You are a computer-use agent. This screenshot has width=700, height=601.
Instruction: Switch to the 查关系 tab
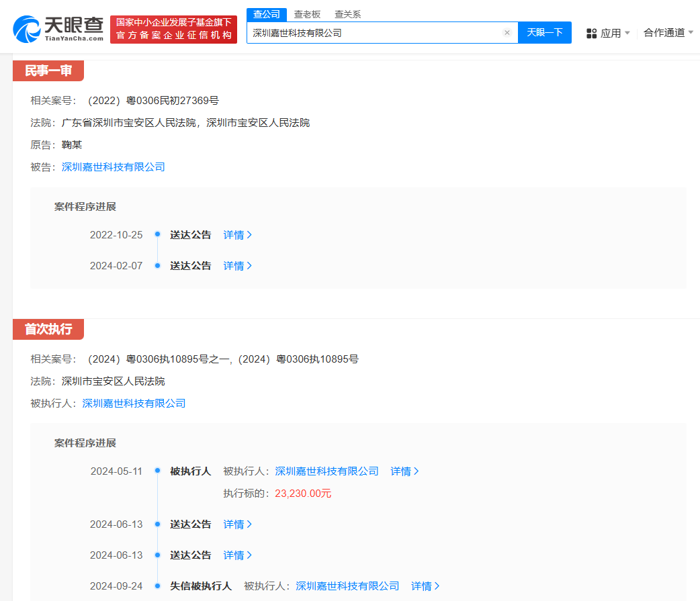348,14
